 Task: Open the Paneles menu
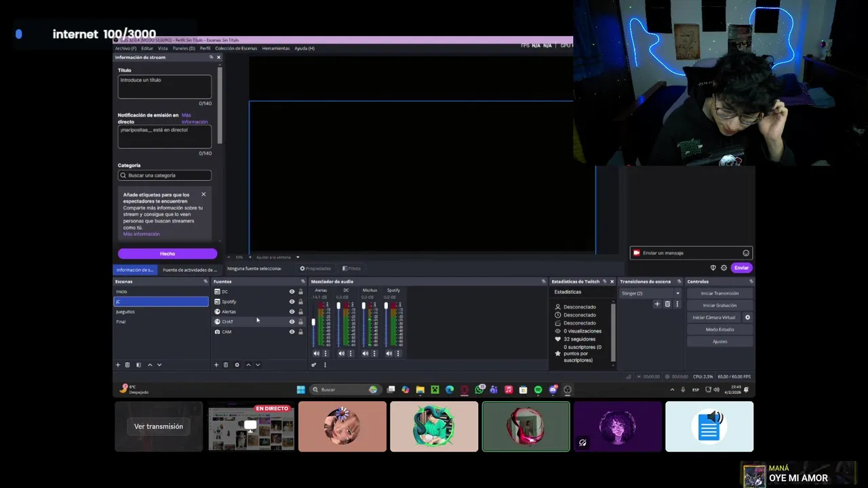pos(184,48)
